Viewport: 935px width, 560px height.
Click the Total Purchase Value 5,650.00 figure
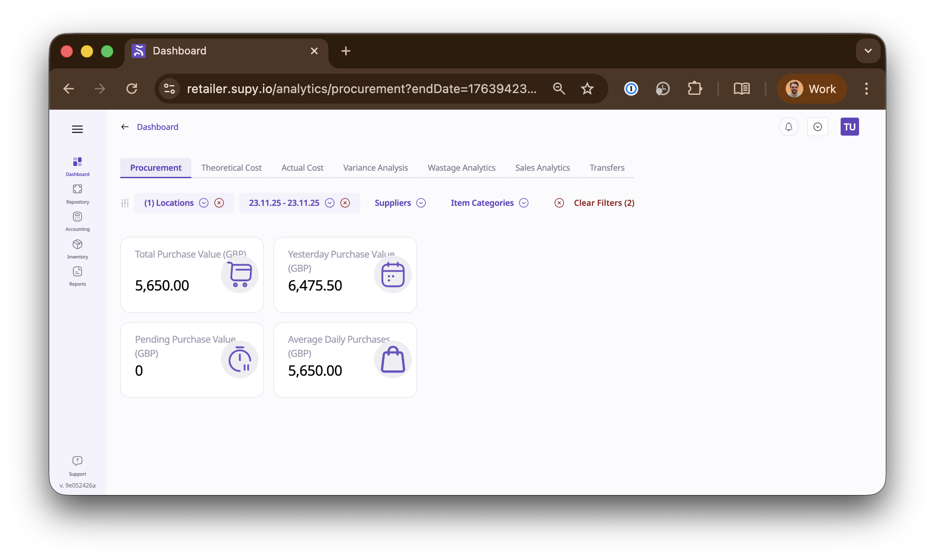[162, 286]
